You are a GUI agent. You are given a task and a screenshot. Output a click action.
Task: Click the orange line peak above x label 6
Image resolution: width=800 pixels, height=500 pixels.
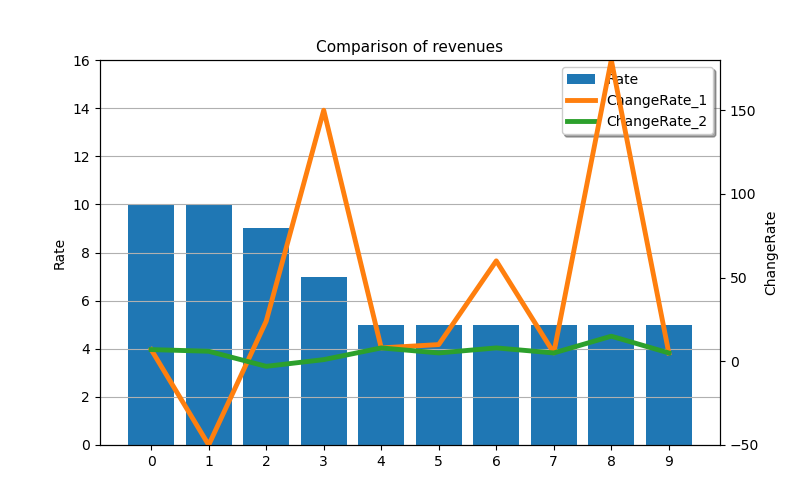coord(496,261)
